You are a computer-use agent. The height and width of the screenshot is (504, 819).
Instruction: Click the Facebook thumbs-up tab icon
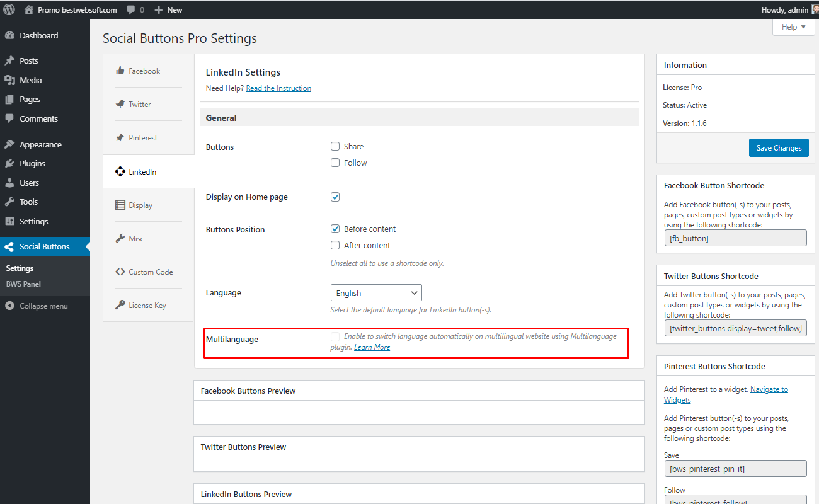(x=120, y=71)
